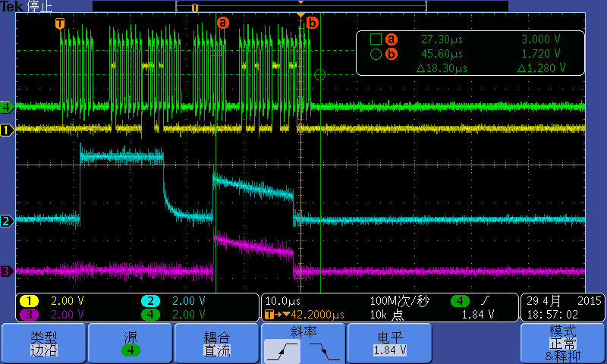Image resolution: width=607 pixels, height=364 pixels.
Task: Click the channel 4 green ground marker
Action: tap(7, 107)
